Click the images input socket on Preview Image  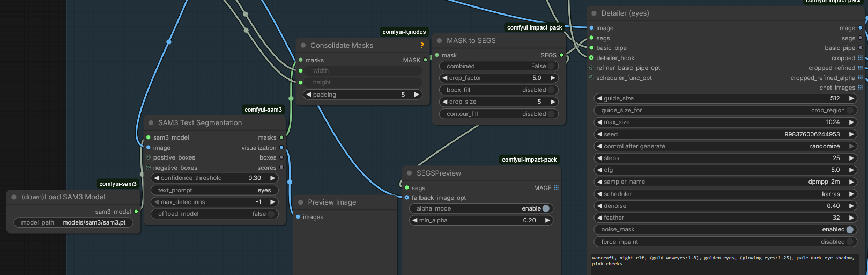click(x=298, y=217)
